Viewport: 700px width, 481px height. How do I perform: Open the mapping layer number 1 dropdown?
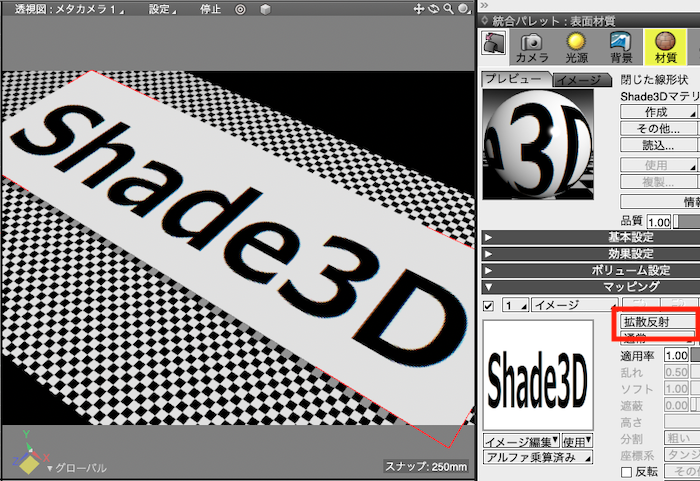coord(516,305)
